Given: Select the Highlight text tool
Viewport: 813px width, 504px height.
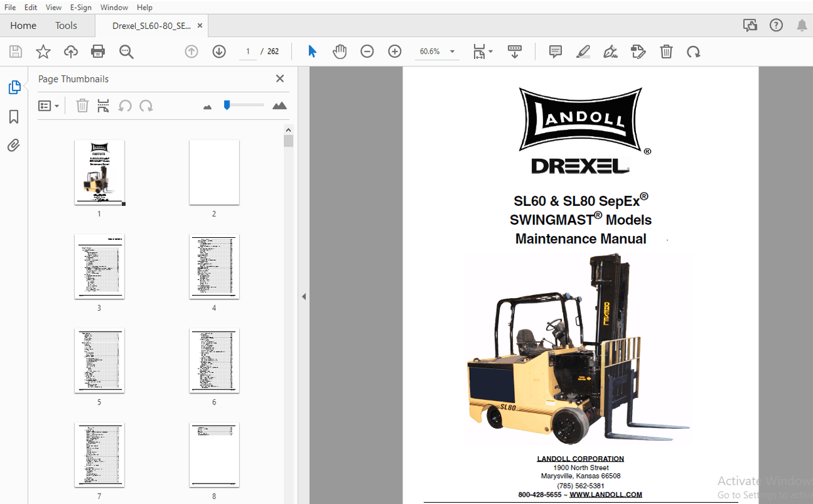Looking at the screenshot, I should click(x=583, y=51).
